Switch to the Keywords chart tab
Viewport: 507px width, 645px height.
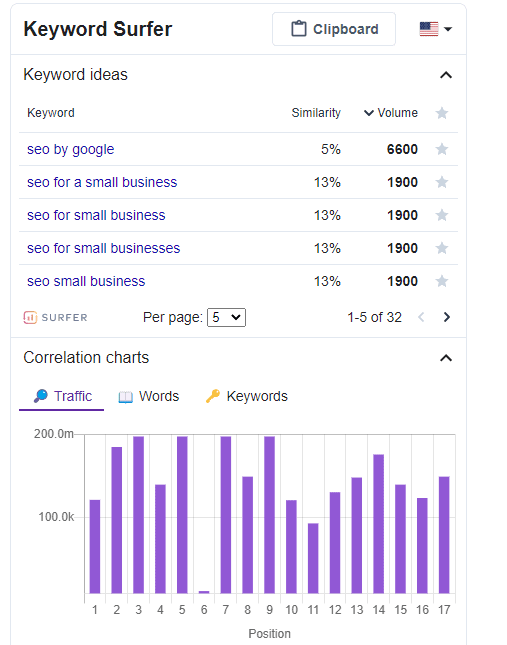(246, 396)
